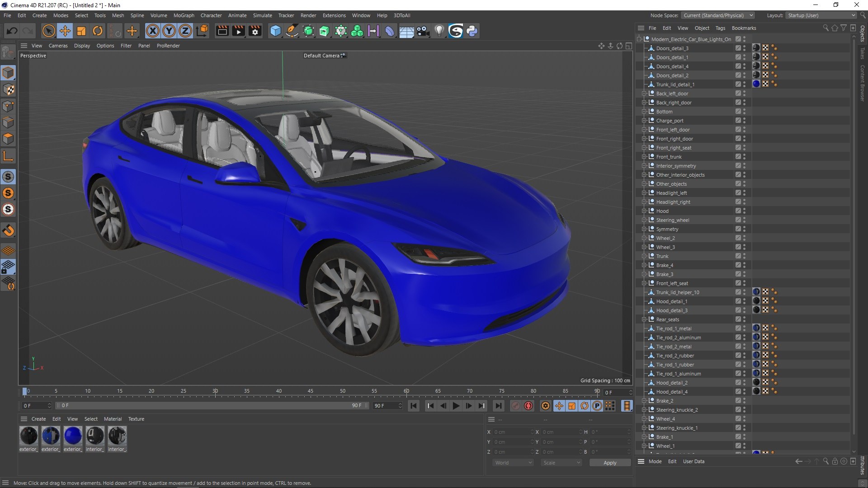Open the Simulate menu
The width and height of the screenshot is (868, 488).
tap(262, 15)
